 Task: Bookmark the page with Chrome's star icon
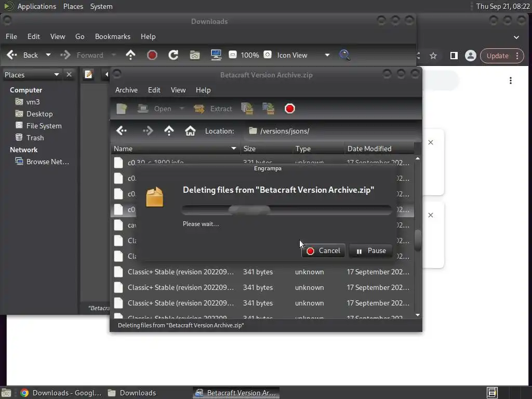(433, 56)
